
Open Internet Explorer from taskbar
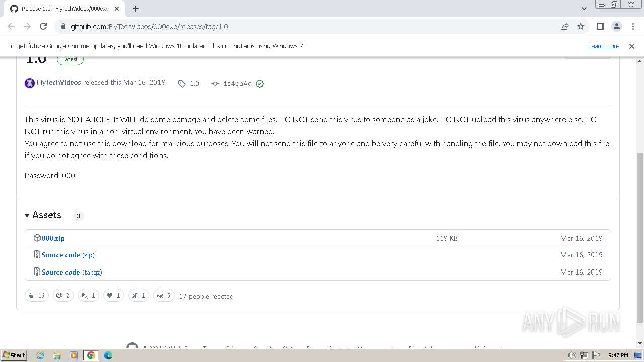click(40, 355)
